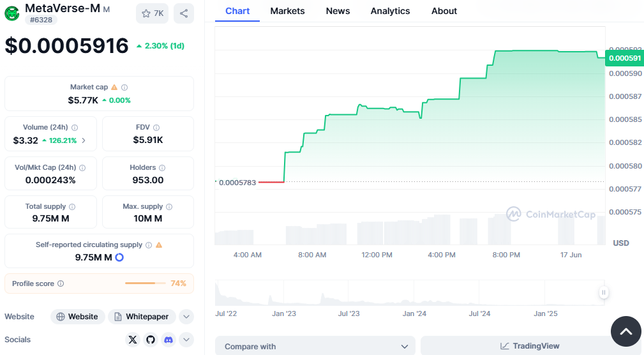644x355 pixels.
Task: Switch to the Analytics tab
Action: 390,11
